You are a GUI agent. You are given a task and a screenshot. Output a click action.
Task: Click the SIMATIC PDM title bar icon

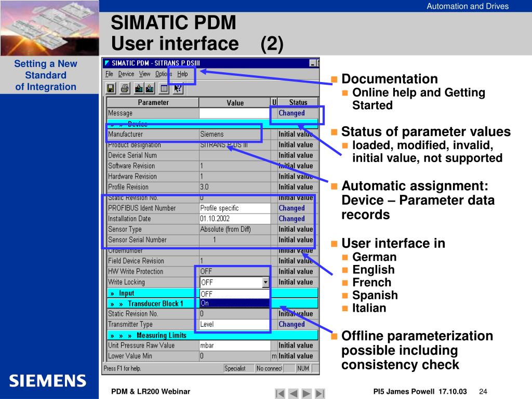pyautogui.click(x=107, y=63)
